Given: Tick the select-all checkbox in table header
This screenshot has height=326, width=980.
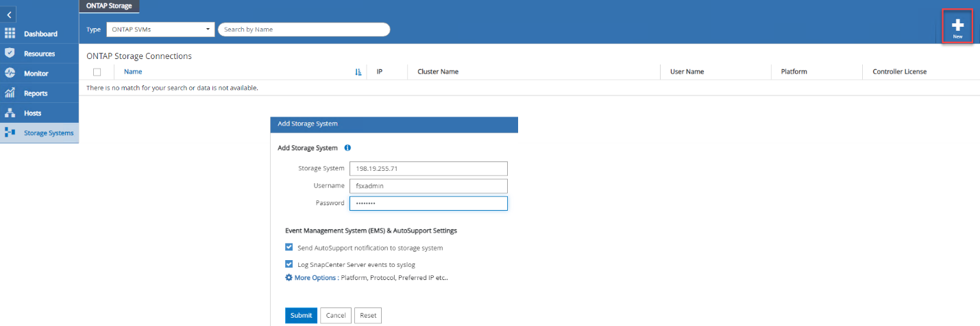Looking at the screenshot, I should click(97, 72).
